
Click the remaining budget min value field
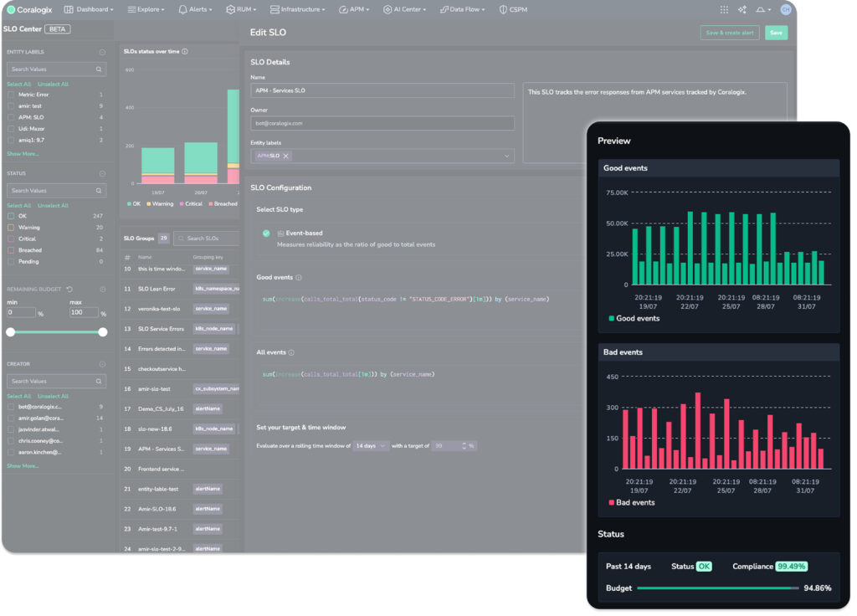click(21, 313)
